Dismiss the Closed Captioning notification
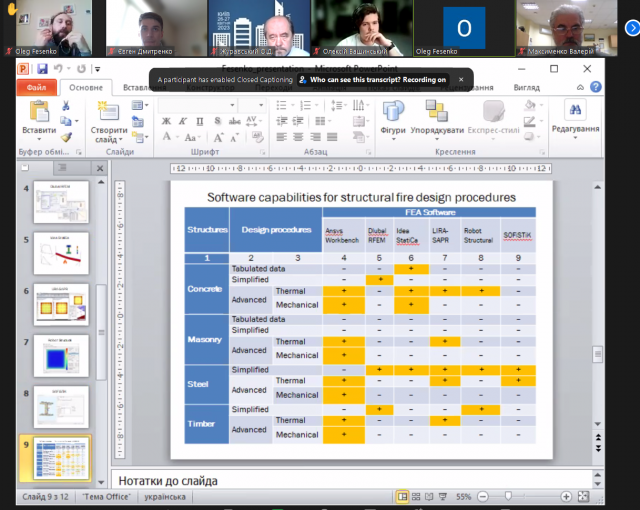Screen dimensions: 640x510 pos(461,80)
